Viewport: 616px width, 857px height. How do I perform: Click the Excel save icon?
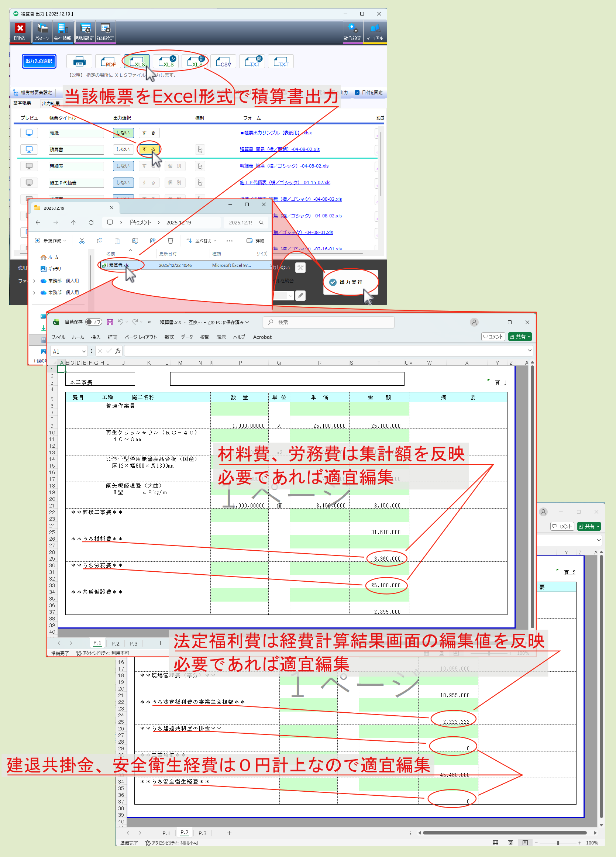(110, 322)
